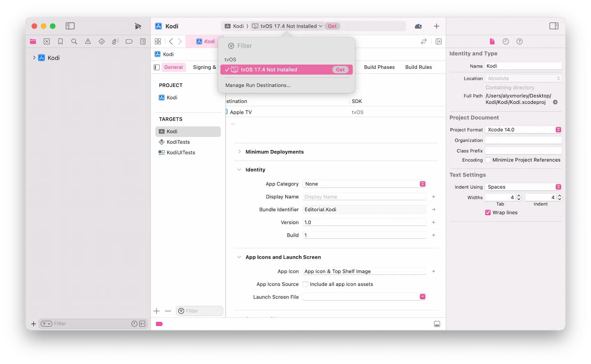Show the File inspector
591x364 pixels.
click(492, 42)
